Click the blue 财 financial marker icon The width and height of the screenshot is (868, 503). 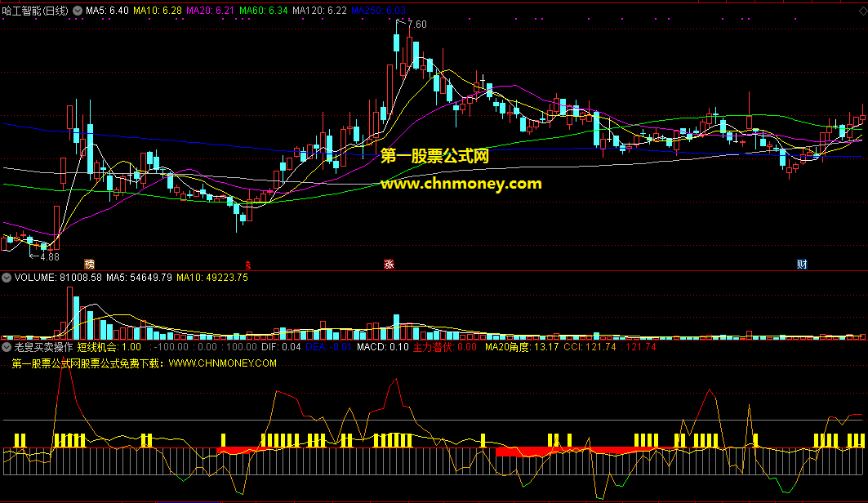802,264
